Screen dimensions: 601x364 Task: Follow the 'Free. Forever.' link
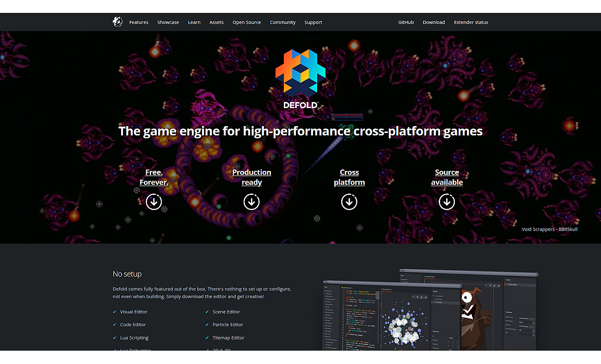click(154, 177)
